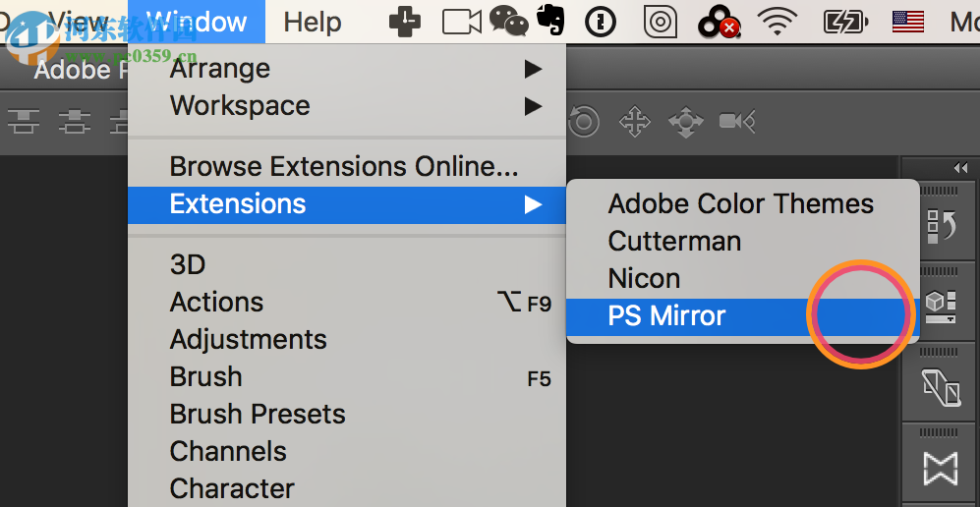Open the Arrange submenu
This screenshot has width=980, height=507.
[347, 69]
